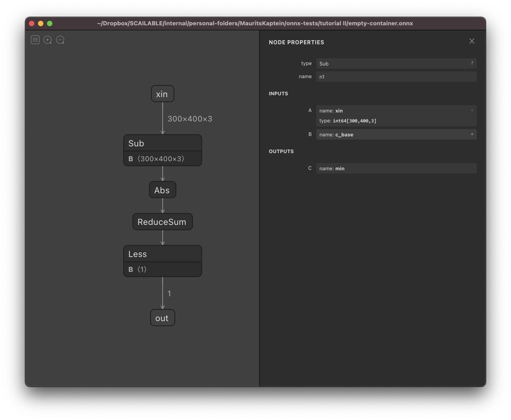Show help for the Sub type

(x=471, y=64)
